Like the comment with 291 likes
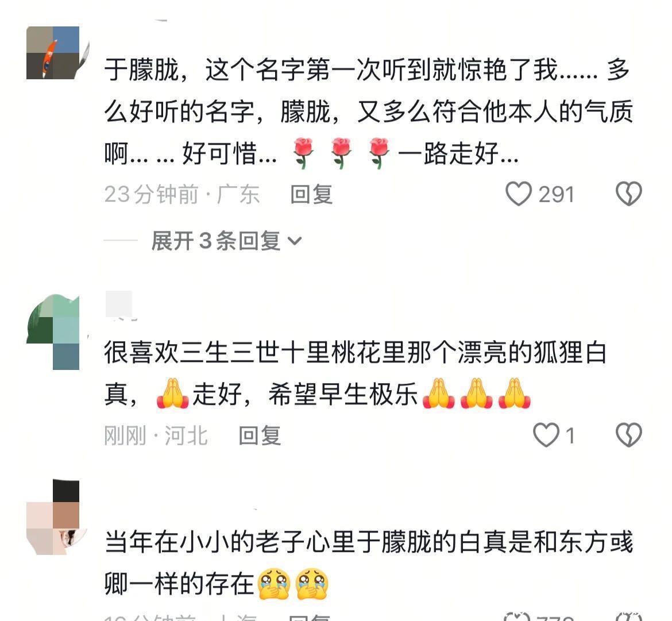 point(519,194)
